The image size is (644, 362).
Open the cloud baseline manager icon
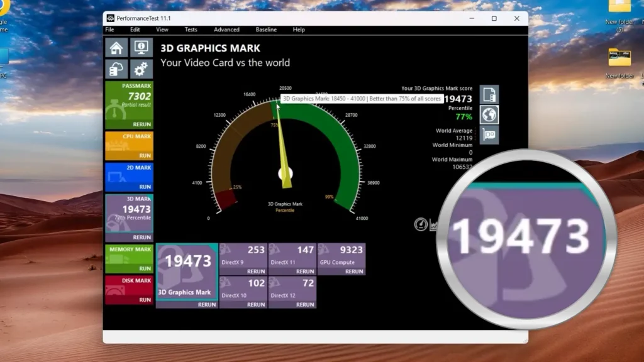point(116,69)
